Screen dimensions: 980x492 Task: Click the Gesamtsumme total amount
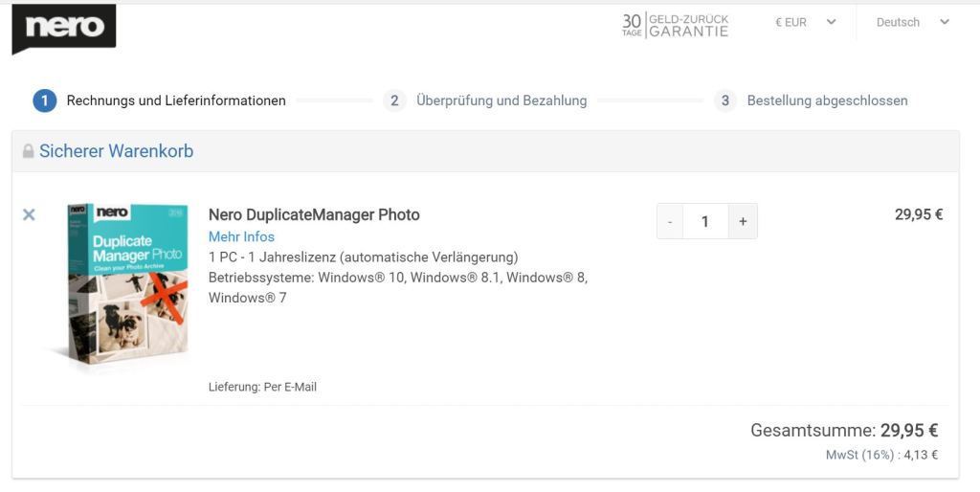pyautogui.click(x=909, y=431)
